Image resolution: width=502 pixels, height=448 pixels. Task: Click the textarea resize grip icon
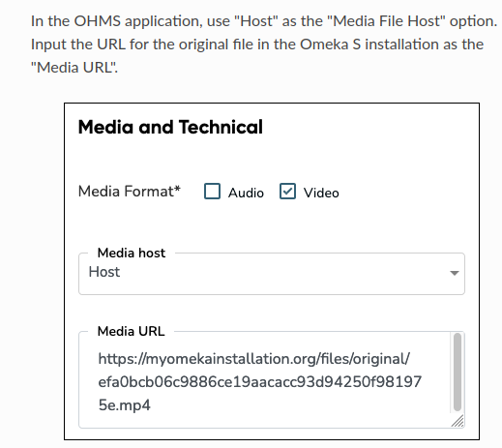click(x=458, y=421)
